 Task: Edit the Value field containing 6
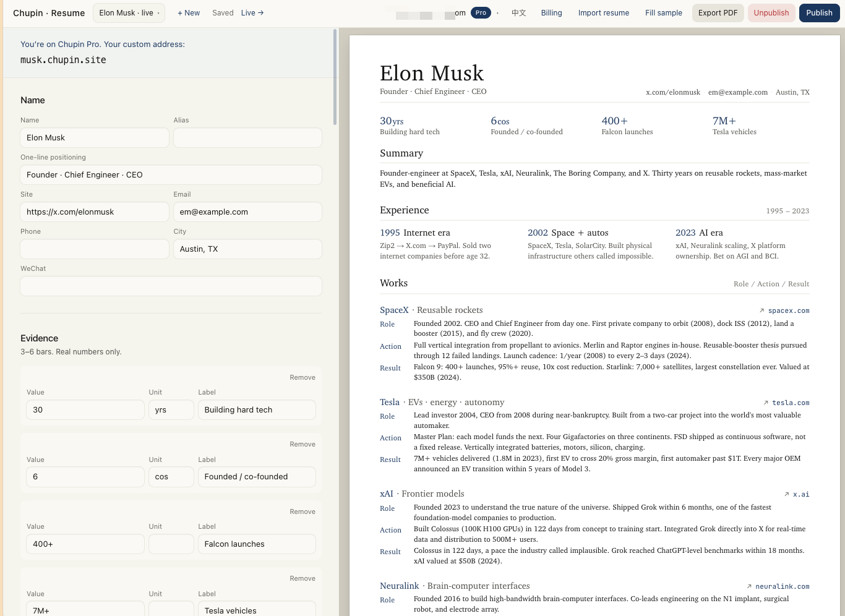point(85,477)
